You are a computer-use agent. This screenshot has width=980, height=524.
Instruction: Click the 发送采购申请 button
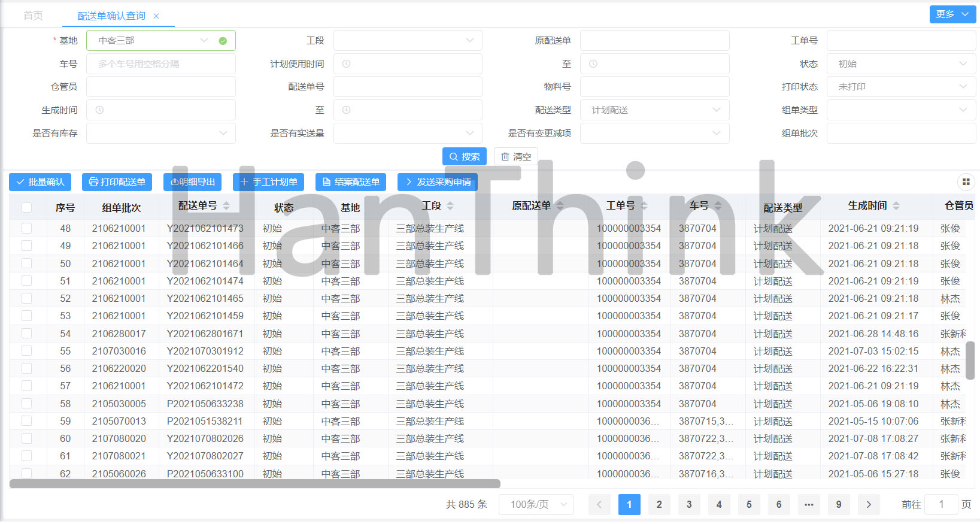(438, 182)
